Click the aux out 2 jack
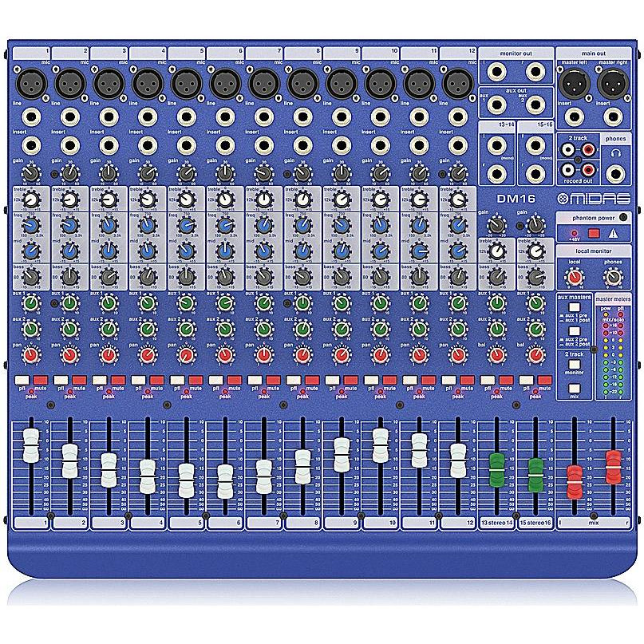The height and width of the screenshot is (644, 644). (x=535, y=105)
